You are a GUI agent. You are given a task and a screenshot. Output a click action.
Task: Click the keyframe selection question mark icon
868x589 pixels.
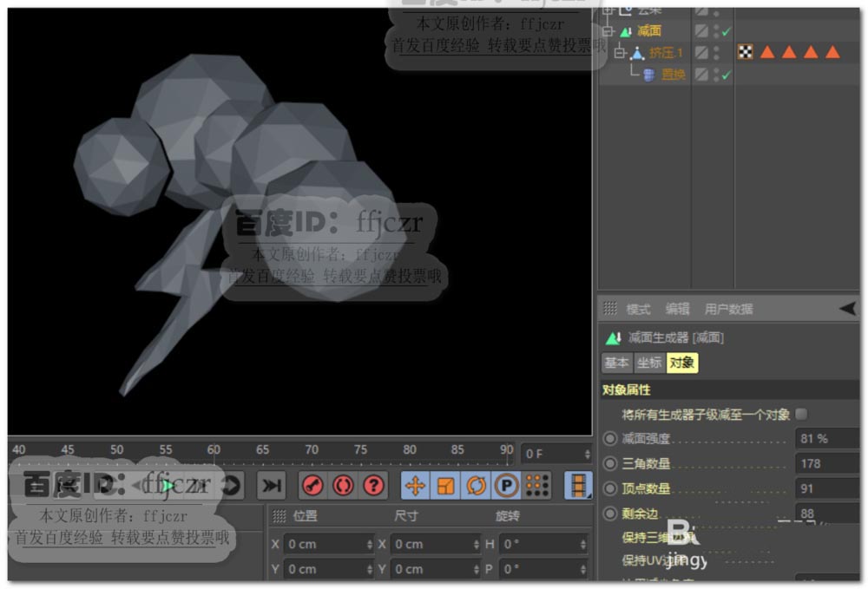pyautogui.click(x=373, y=486)
